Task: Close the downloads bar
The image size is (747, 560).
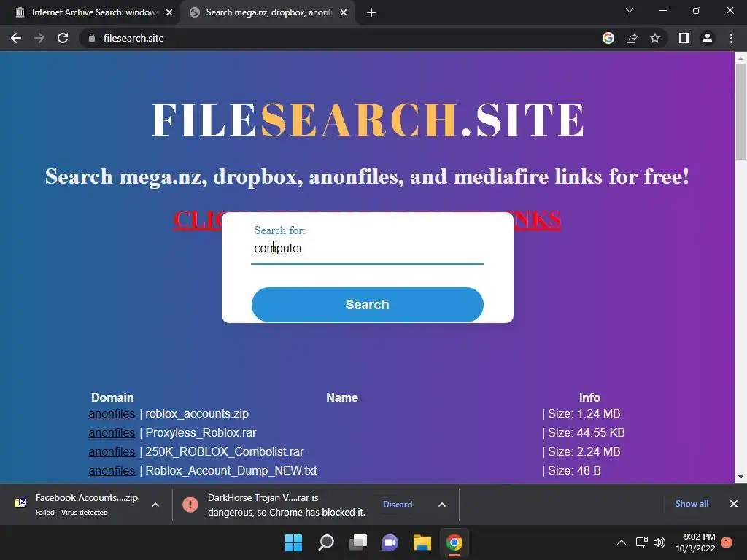Action: [x=734, y=504]
